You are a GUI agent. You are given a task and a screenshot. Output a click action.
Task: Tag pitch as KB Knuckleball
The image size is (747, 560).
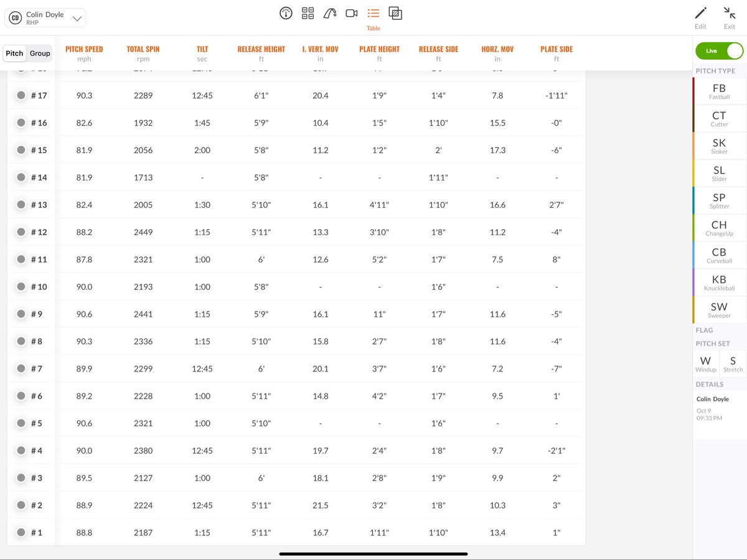(719, 282)
